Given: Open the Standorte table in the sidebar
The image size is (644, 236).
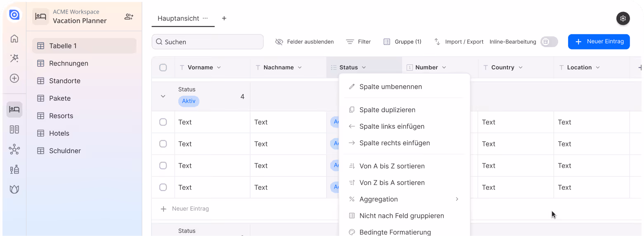Looking at the screenshot, I should [x=84, y=81].
